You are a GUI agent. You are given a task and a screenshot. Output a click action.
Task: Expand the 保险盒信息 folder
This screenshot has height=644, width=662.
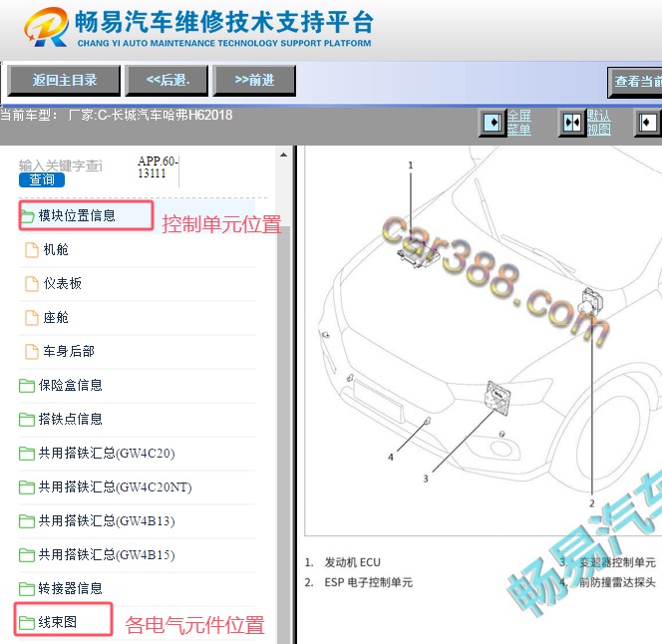[x=70, y=385]
